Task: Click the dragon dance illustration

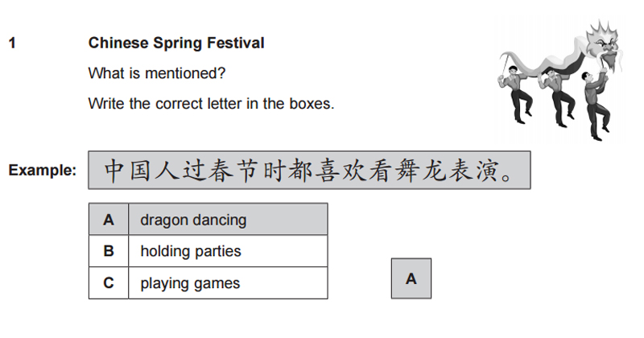Action: [561, 80]
